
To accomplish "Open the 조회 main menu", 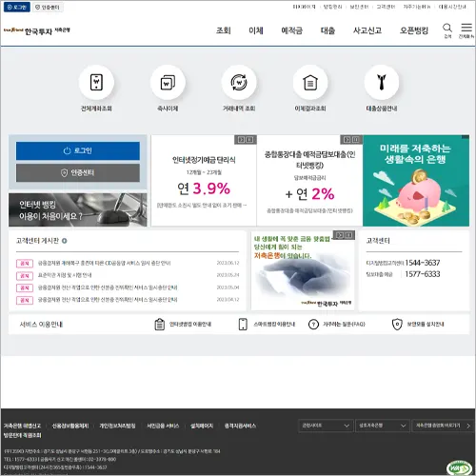I will [x=224, y=30].
